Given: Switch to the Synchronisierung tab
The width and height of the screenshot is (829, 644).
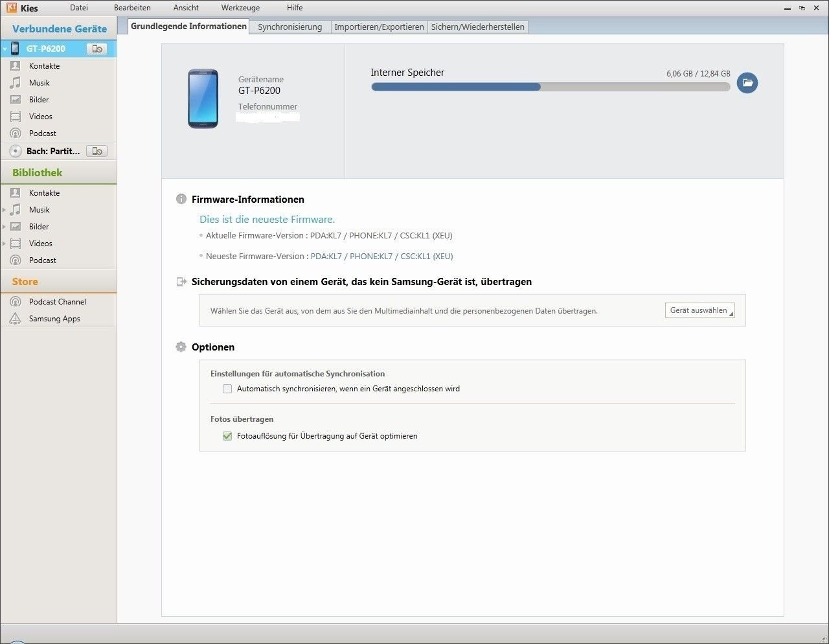Looking at the screenshot, I should coord(290,27).
